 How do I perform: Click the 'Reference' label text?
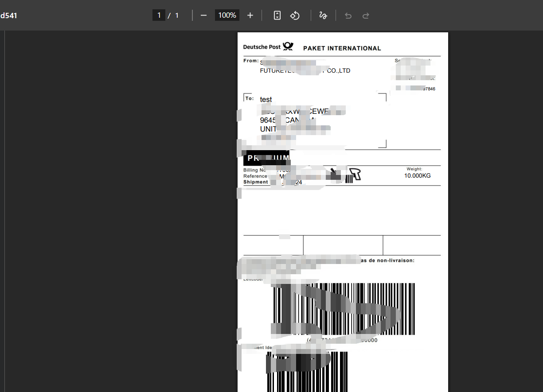(x=255, y=176)
